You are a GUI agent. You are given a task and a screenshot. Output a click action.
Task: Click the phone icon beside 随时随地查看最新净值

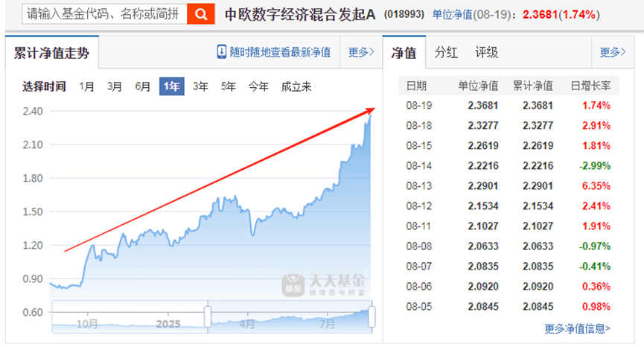point(221,52)
